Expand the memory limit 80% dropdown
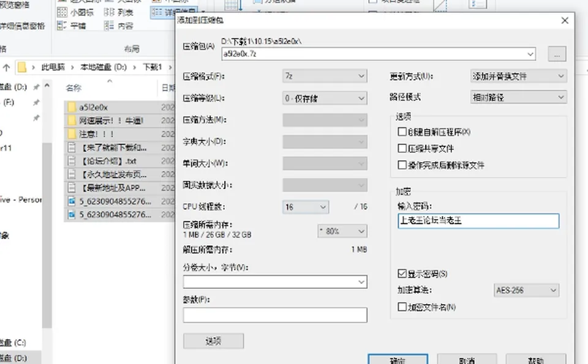The height and width of the screenshot is (364, 588). pyautogui.click(x=342, y=231)
